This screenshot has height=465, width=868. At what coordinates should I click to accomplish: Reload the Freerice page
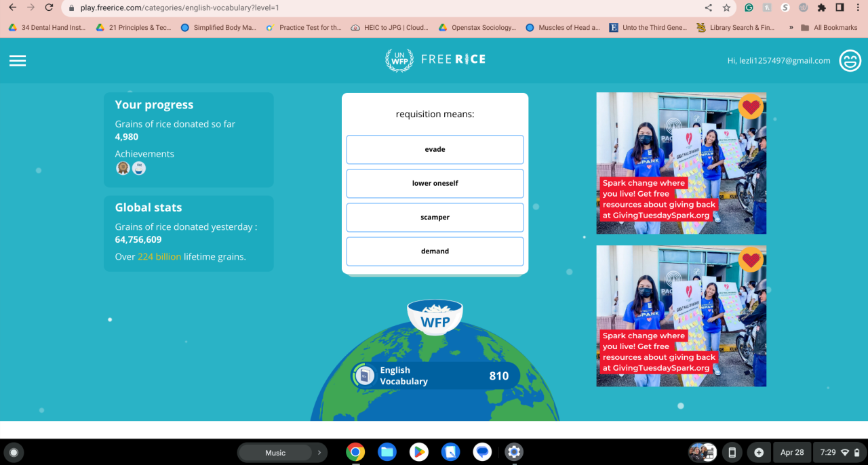pyautogui.click(x=49, y=7)
